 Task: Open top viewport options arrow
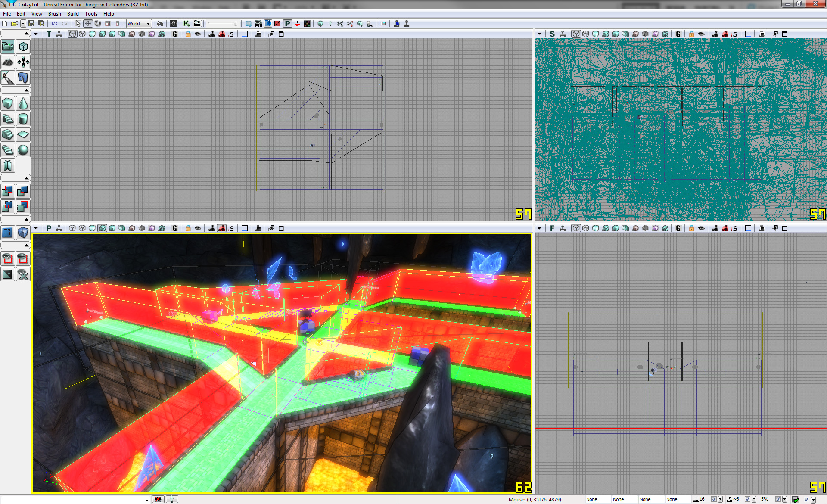tap(36, 34)
